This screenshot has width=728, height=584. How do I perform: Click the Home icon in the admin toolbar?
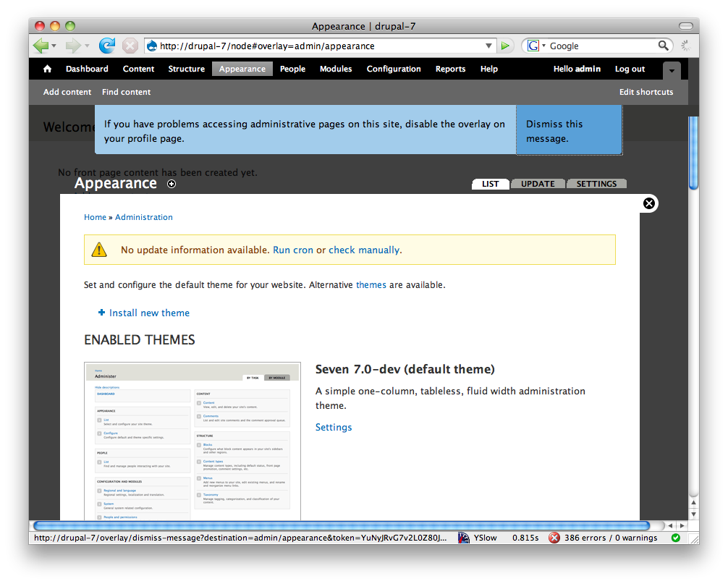coord(46,69)
